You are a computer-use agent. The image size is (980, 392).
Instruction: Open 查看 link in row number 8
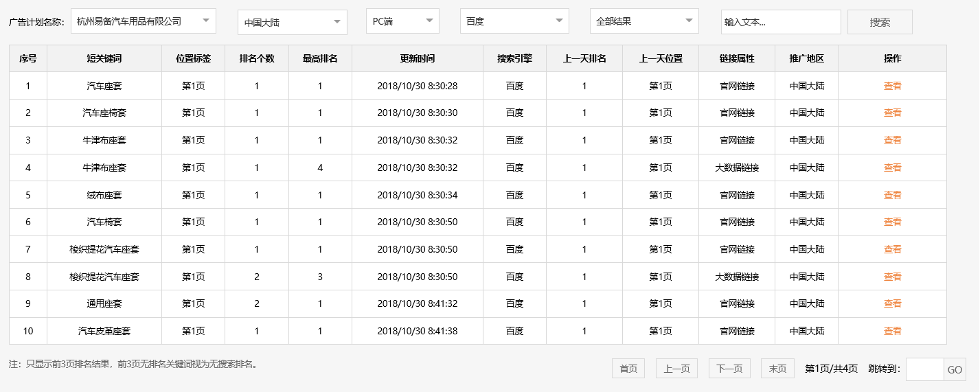[892, 277]
